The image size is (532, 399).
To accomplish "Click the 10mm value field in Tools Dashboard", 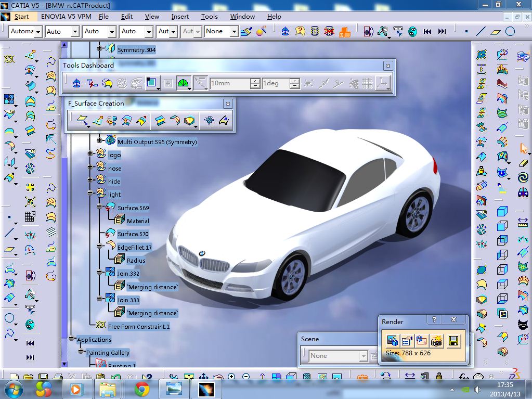I will point(230,83).
